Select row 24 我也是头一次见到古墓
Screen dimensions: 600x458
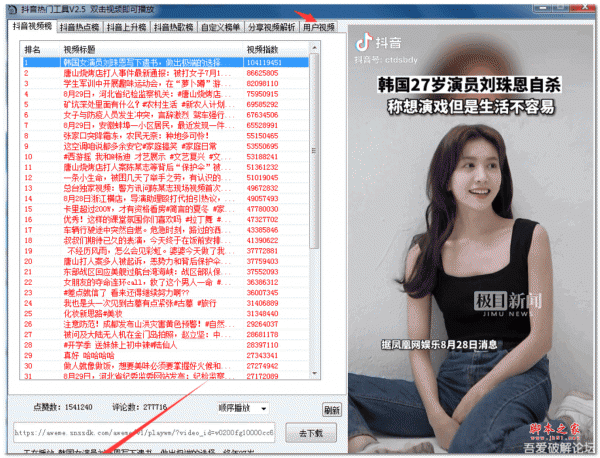click(165, 303)
